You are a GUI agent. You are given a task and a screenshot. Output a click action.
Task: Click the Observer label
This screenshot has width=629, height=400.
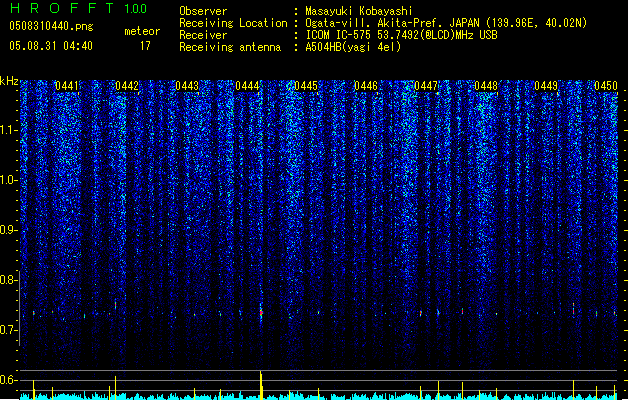tap(203, 11)
